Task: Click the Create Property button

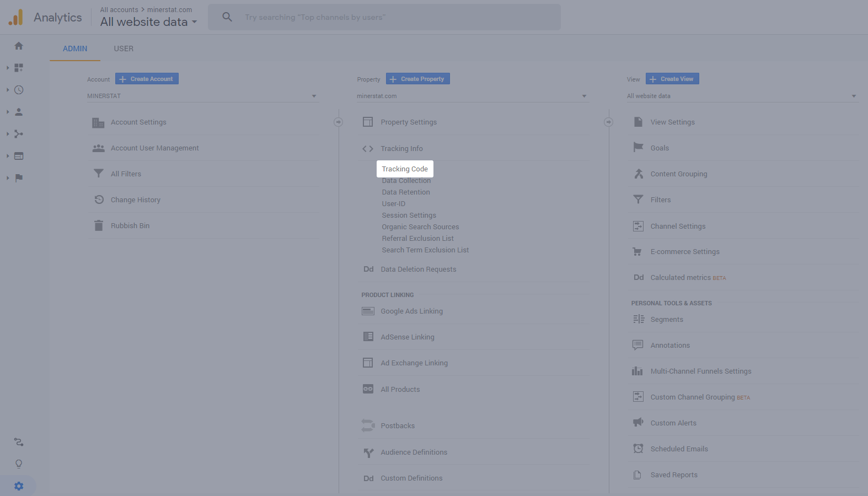Action: 418,79
